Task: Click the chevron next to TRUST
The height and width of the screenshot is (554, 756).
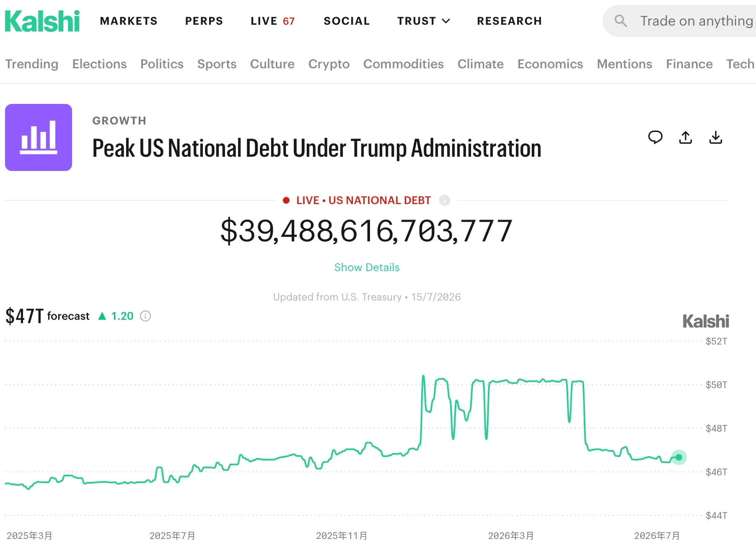Action: click(446, 21)
